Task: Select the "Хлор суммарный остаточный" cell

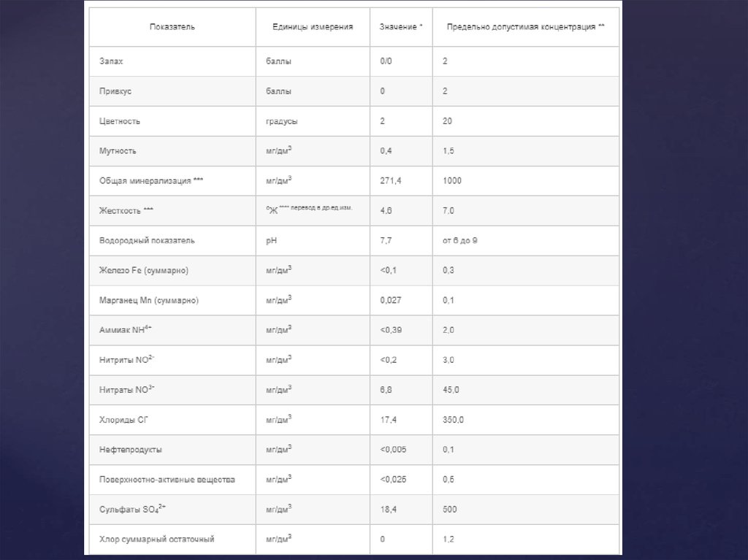Action: point(156,540)
